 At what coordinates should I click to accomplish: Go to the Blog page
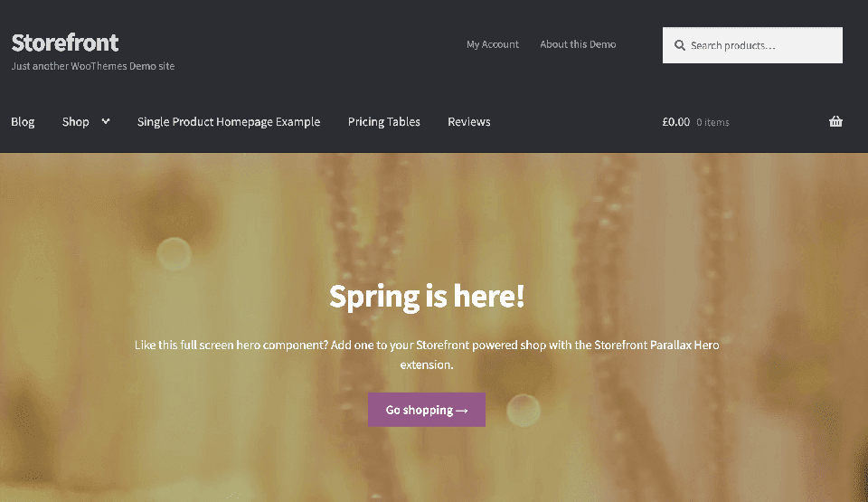point(23,122)
